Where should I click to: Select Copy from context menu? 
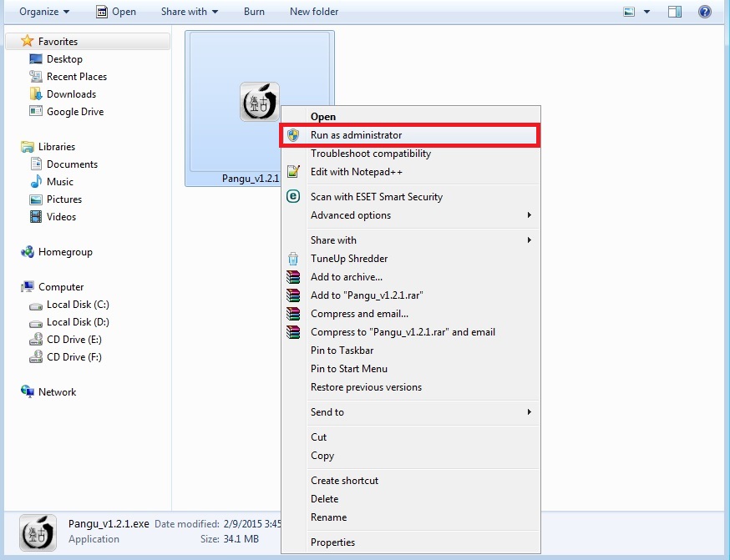point(410,456)
